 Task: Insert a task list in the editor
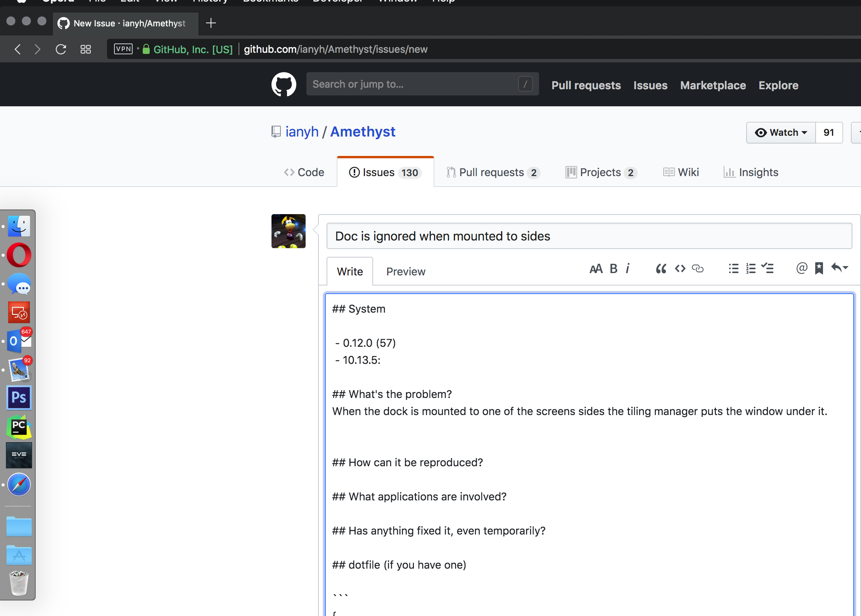coord(768,268)
